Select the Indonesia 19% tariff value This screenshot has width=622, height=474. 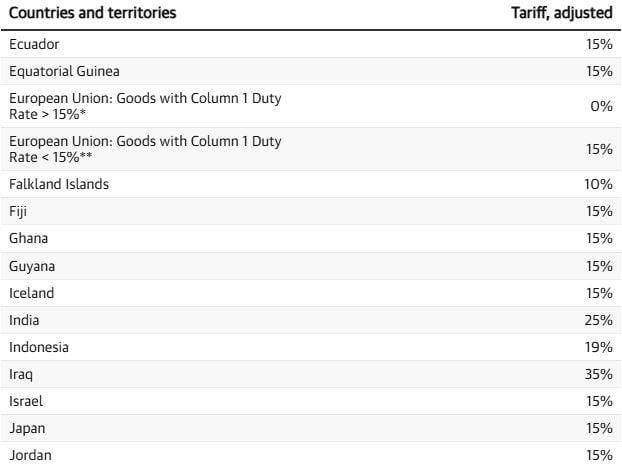(x=599, y=347)
